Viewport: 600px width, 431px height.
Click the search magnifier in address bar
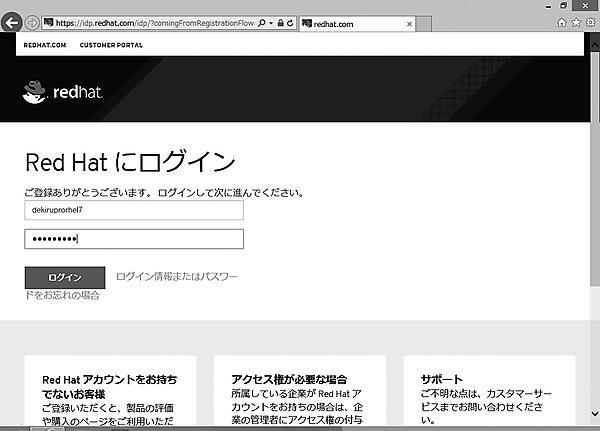click(x=262, y=23)
